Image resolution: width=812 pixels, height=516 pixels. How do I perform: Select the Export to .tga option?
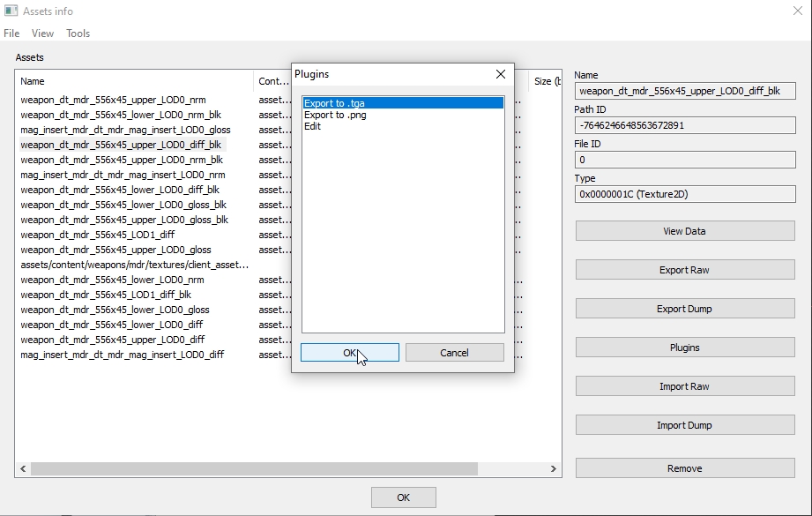334,103
